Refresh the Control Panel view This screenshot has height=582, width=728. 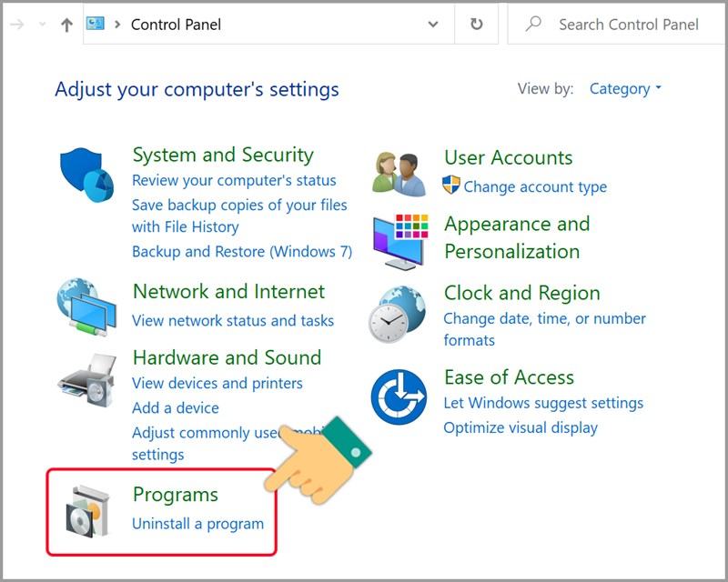[476, 25]
